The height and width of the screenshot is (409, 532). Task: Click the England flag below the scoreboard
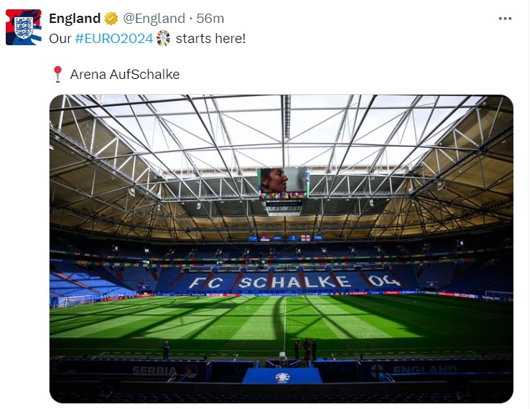click(307, 237)
